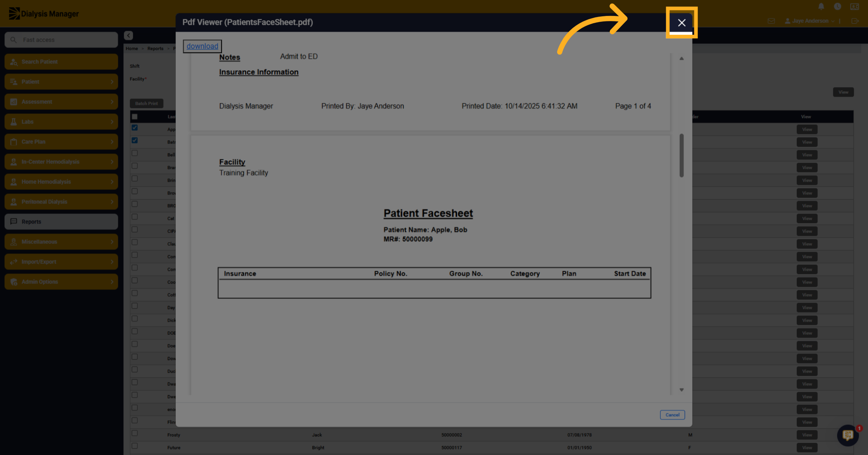The image size is (868, 455).
Task: Toggle the select-all header checkbox
Action: coord(135,117)
